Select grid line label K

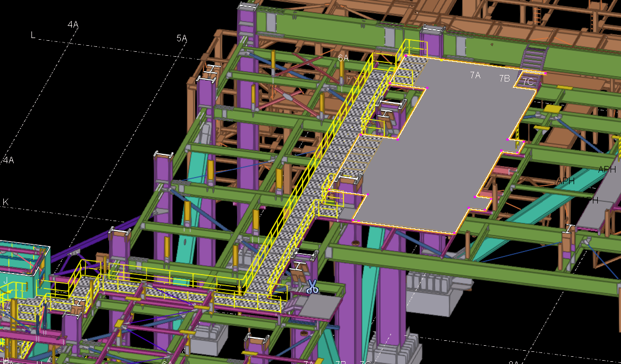coord(6,202)
